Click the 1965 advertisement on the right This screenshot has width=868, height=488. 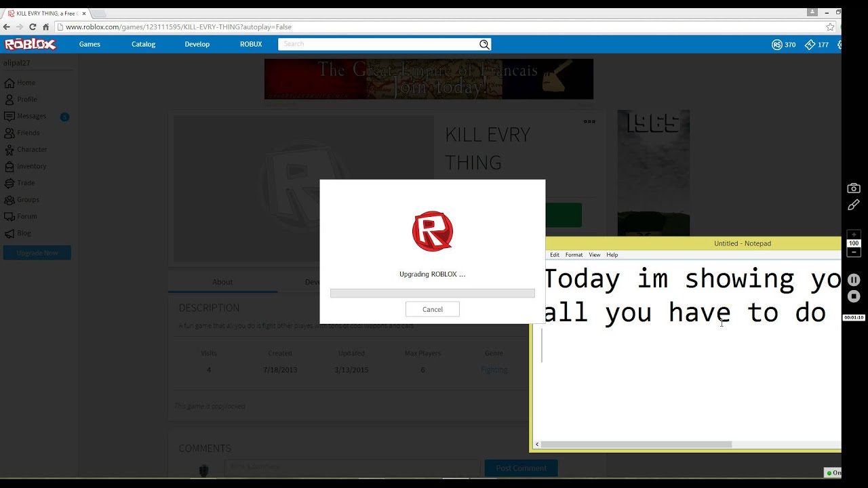[654, 173]
